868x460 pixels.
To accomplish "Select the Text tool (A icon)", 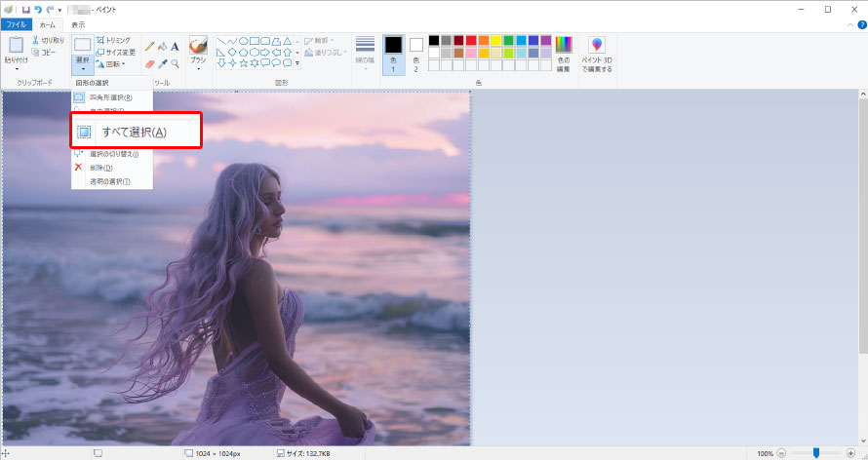I will click(175, 47).
